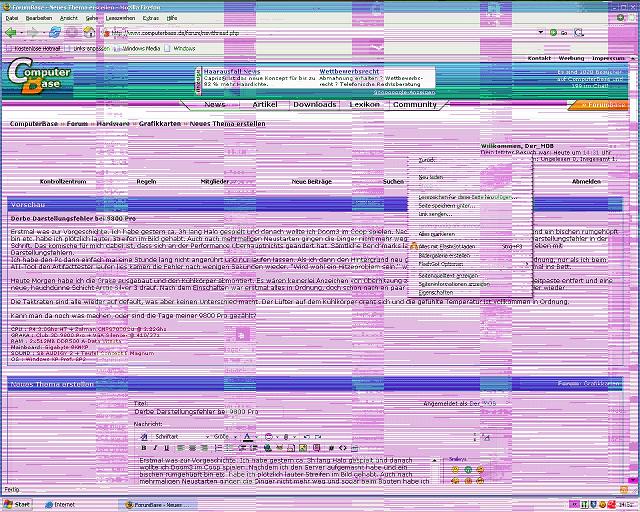Choose Zurück in the context menu
Image resolution: width=640 pixels, height=512 pixels.
pyautogui.click(x=471, y=160)
